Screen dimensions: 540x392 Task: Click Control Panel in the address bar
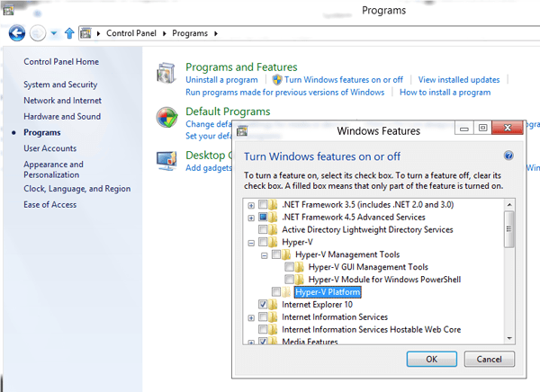click(131, 33)
